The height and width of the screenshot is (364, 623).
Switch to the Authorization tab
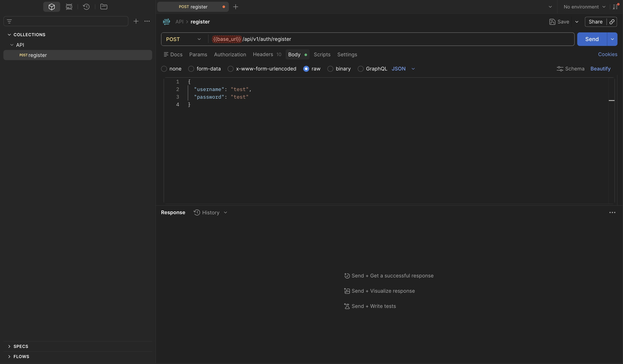point(230,55)
